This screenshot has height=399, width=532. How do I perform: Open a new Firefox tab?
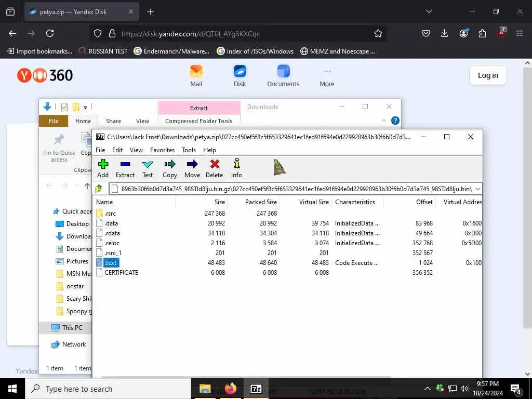tap(150, 11)
